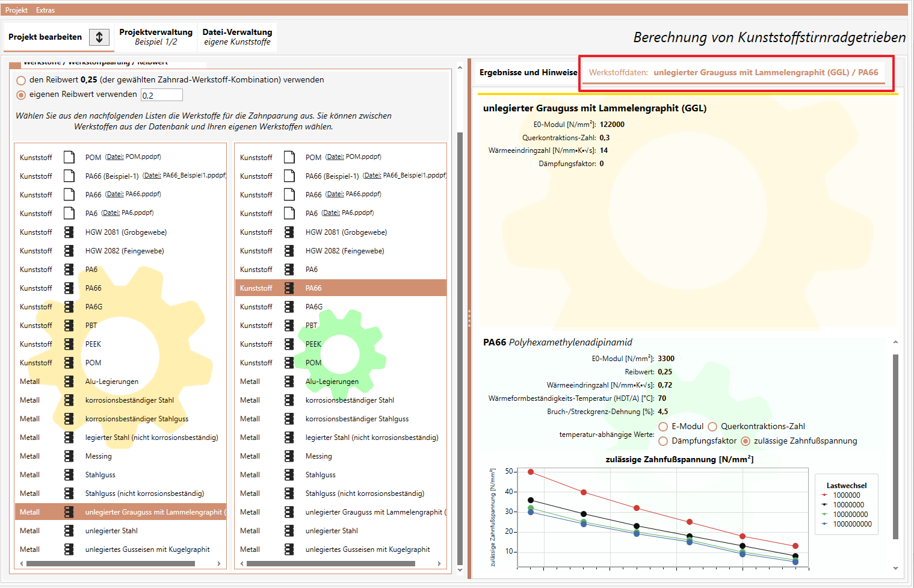
Task: Click database icon of HGW 2081 in left list
Action: pos(69,232)
